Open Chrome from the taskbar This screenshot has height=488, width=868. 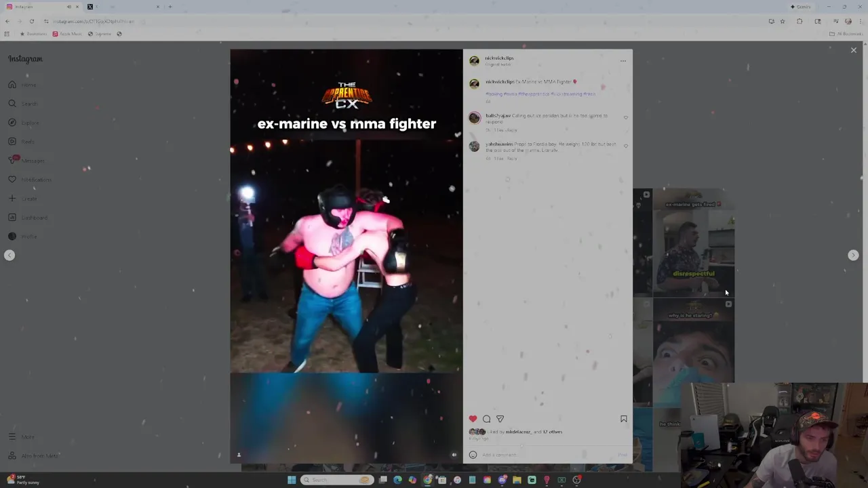point(427,480)
